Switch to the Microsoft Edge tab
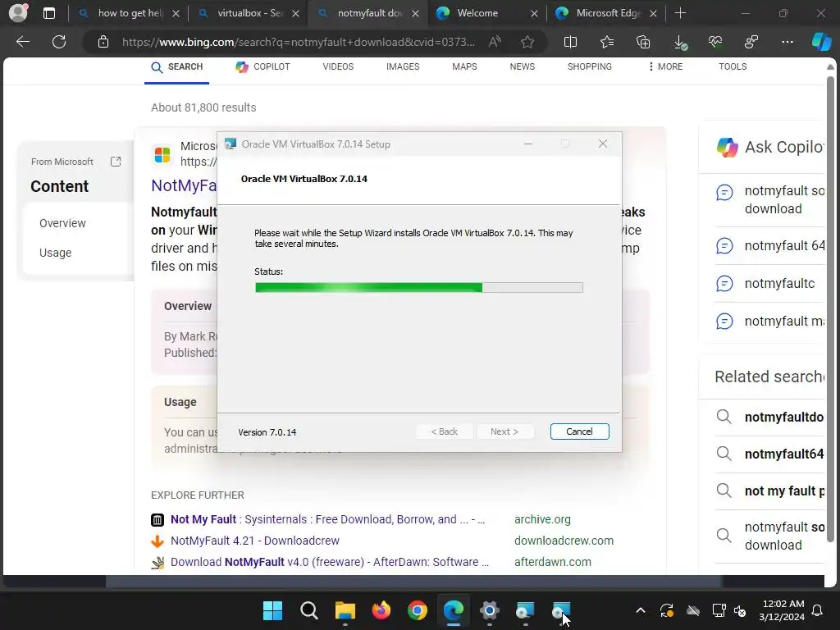 pyautogui.click(x=605, y=13)
